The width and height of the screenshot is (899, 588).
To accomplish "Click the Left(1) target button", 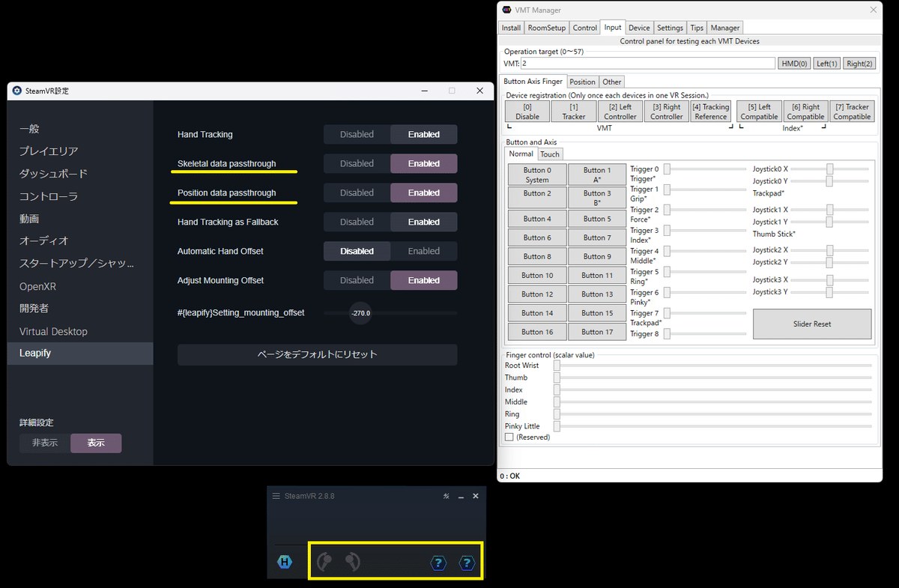I will point(826,64).
